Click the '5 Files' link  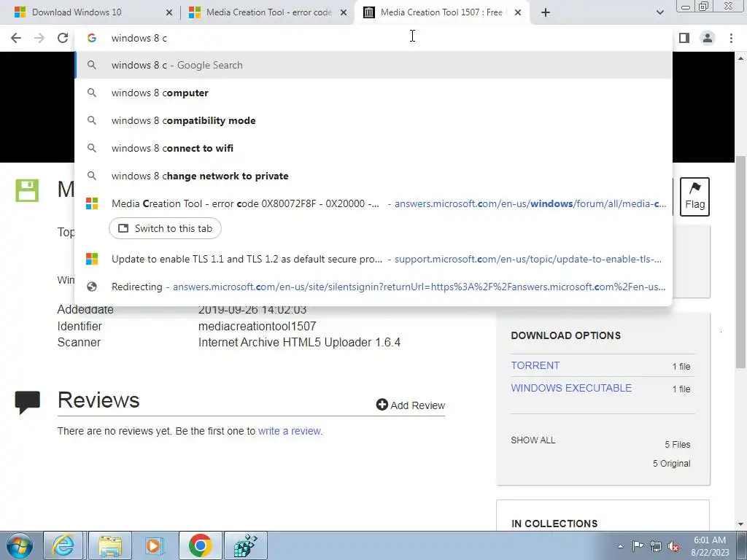coord(678,445)
